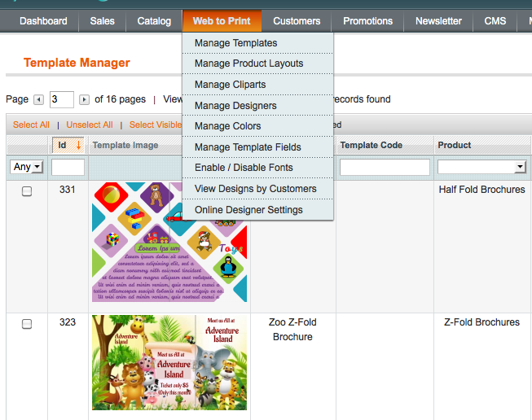Choose Manage Templates from the dropdown

click(258, 43)
